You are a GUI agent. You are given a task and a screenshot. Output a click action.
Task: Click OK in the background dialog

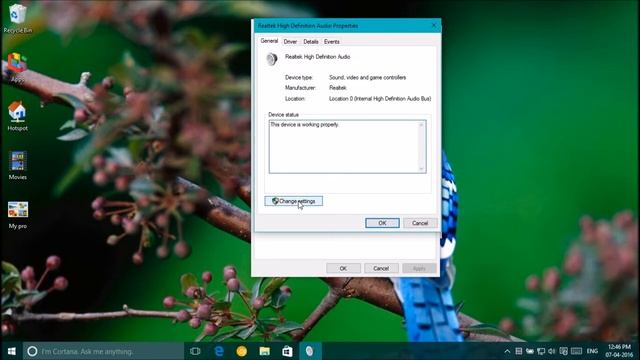click(x=343, y=268)
